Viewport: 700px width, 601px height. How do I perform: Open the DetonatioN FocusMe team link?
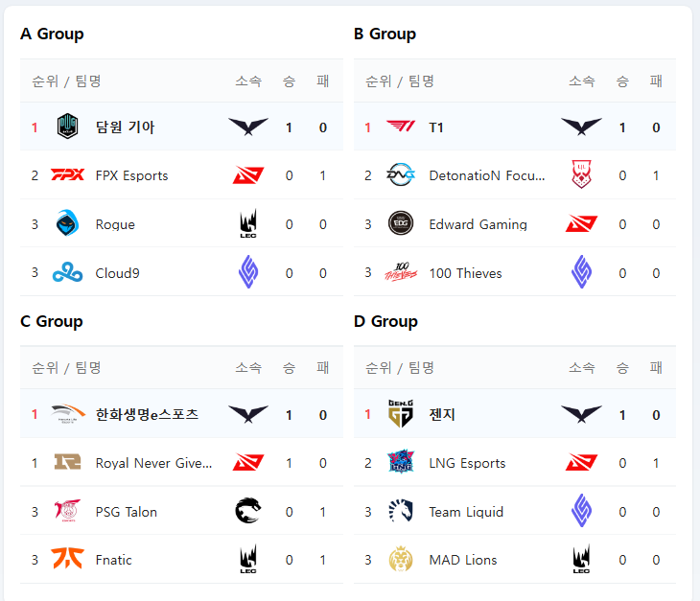(x=487, y=175)
